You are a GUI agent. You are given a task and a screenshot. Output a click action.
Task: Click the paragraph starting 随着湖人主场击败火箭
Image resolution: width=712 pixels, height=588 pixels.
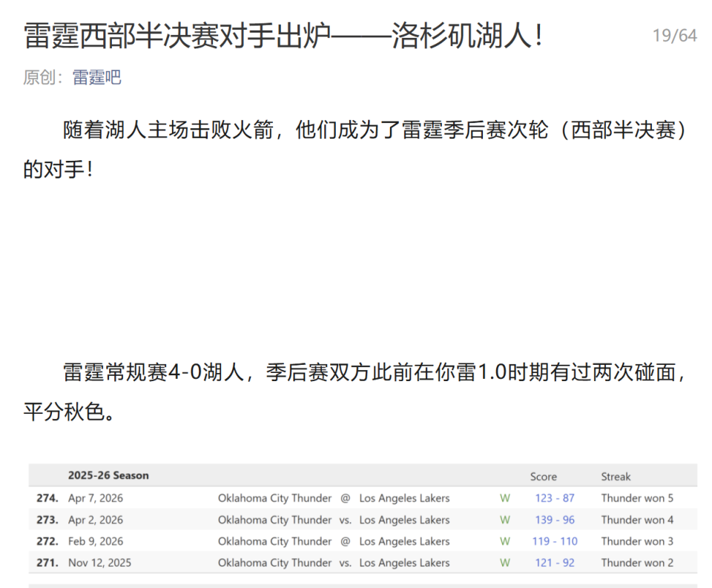pos(355,150)
